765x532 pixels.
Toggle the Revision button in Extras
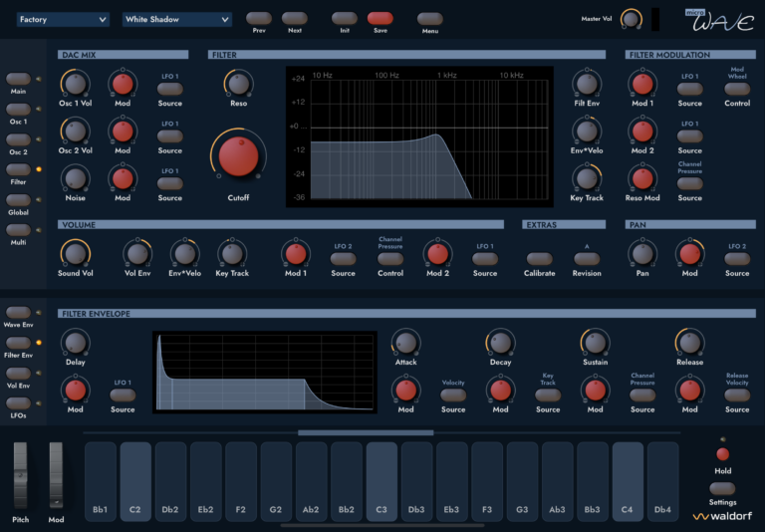[x=587, y=259]
